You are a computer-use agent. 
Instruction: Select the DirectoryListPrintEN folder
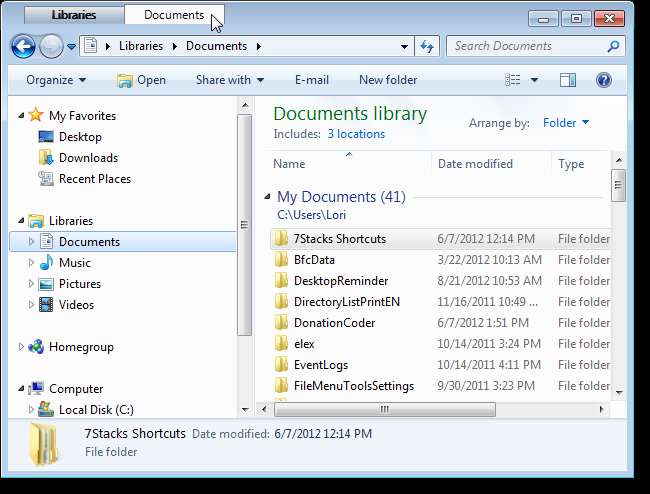click(x=347, y=302)
